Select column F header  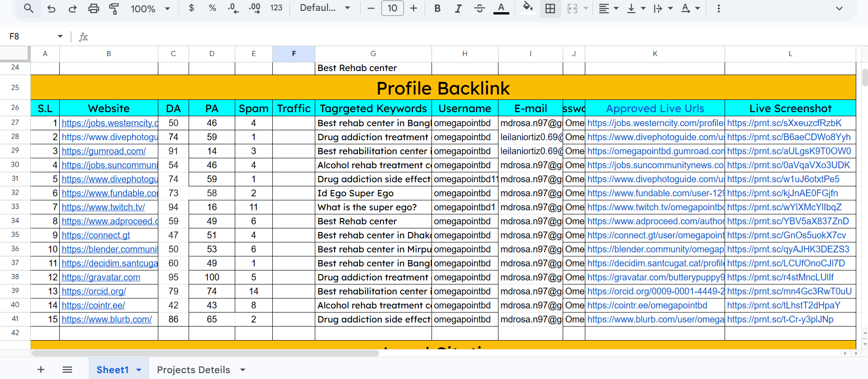294,53
